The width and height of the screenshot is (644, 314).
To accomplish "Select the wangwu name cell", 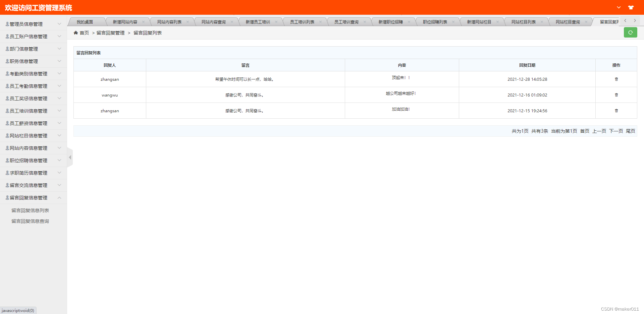I will [x=110, y=95].
